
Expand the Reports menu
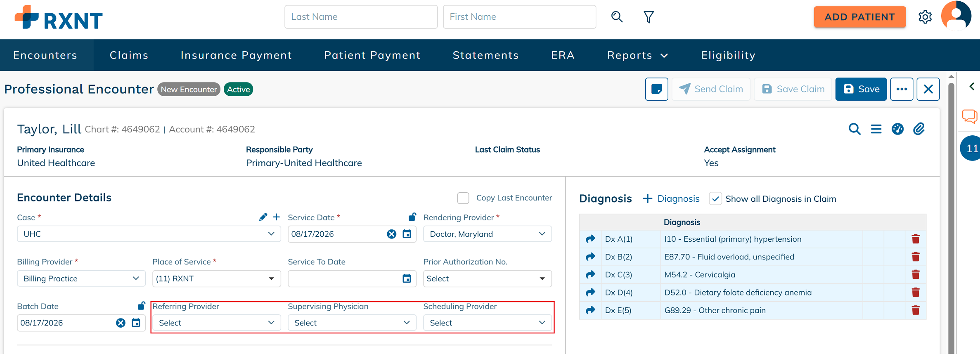point(637,55)
